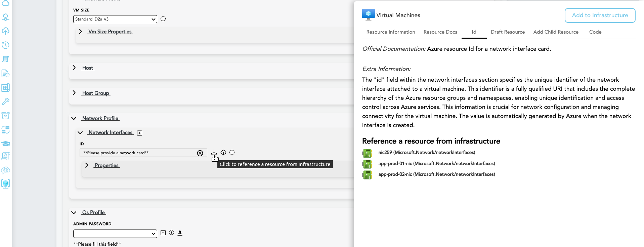Image resolution: width=644 pixels, height=247 pixels.
Task: Open the history clock sidebar icon
Action: click(5, 45)
